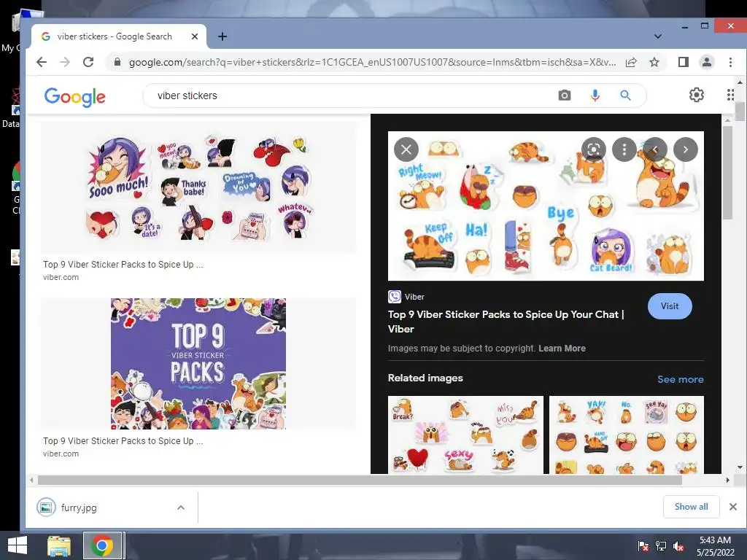Click the Visit button

click(670, 306)
